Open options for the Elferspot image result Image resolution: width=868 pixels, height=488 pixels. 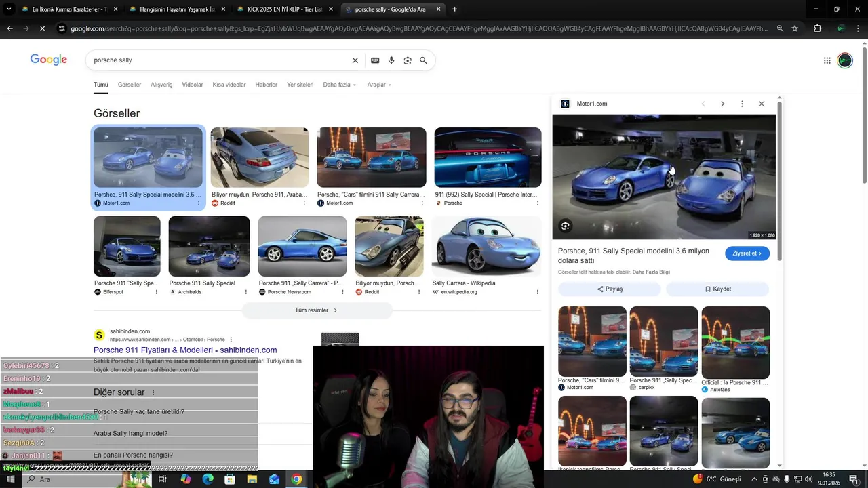tap(157, 292)
